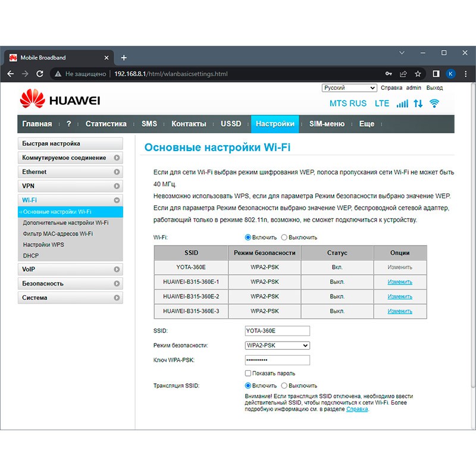Click the 'Выход' logout link

pos(434,88)
